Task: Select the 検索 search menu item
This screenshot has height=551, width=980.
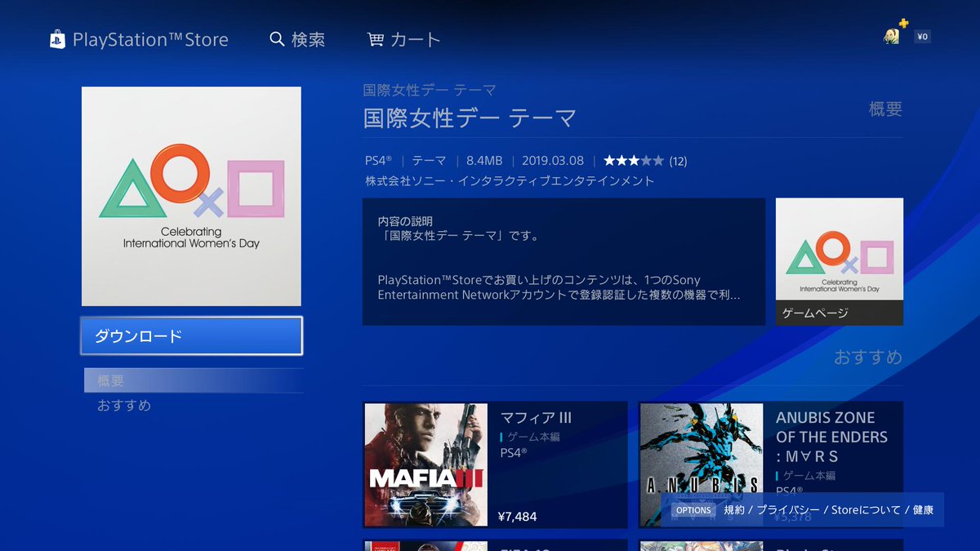Action: coord(308,39)
